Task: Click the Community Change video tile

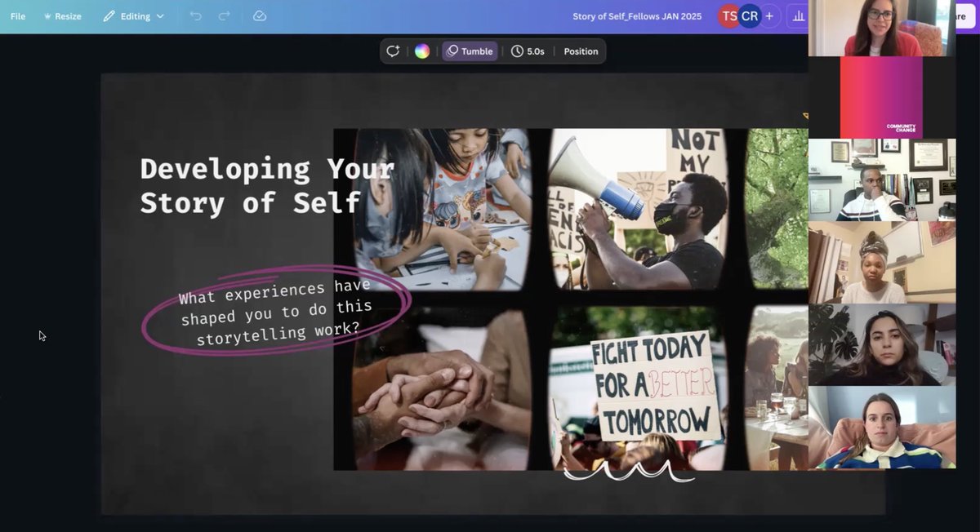Action: point(881,97)
